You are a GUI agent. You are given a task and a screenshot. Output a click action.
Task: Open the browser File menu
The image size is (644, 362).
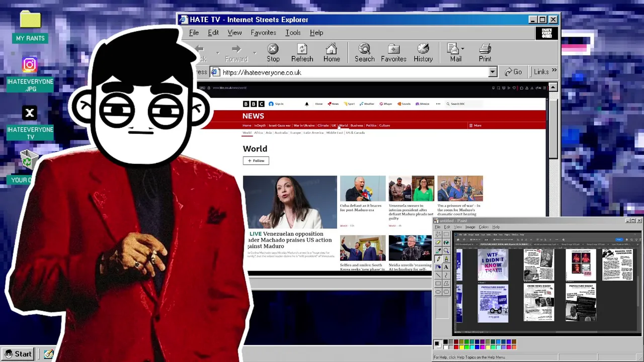pos(194,33)
